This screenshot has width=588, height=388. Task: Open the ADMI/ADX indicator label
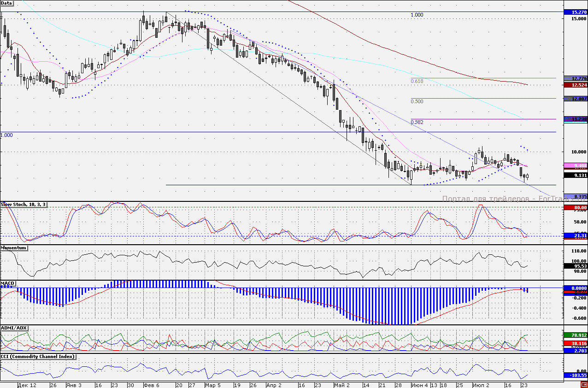(14, 328)
